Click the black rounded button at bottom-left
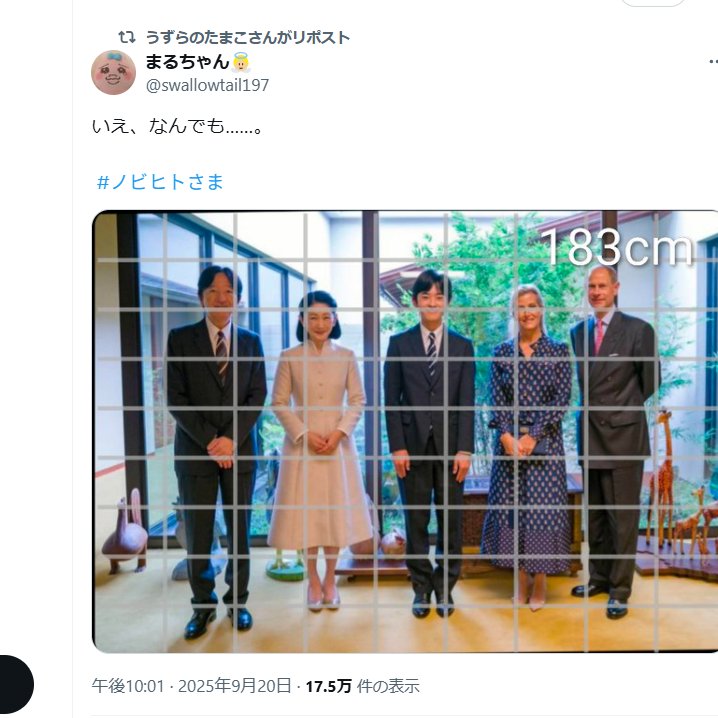This screenshot has height=718, width=718. click(x=15, y=684)
